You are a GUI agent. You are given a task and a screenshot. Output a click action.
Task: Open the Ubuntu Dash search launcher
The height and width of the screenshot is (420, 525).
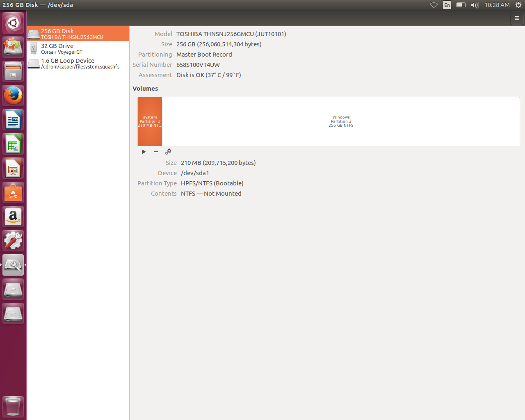click(13, 23)
